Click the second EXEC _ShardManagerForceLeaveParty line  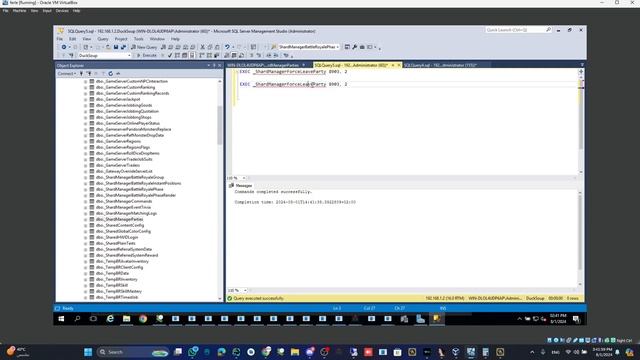click(293, 84)
